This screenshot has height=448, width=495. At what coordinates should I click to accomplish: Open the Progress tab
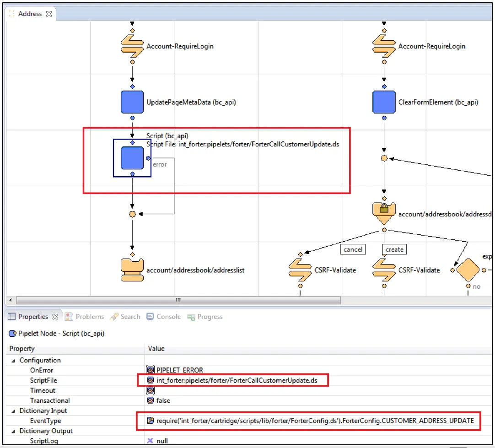tap(205, 316)
